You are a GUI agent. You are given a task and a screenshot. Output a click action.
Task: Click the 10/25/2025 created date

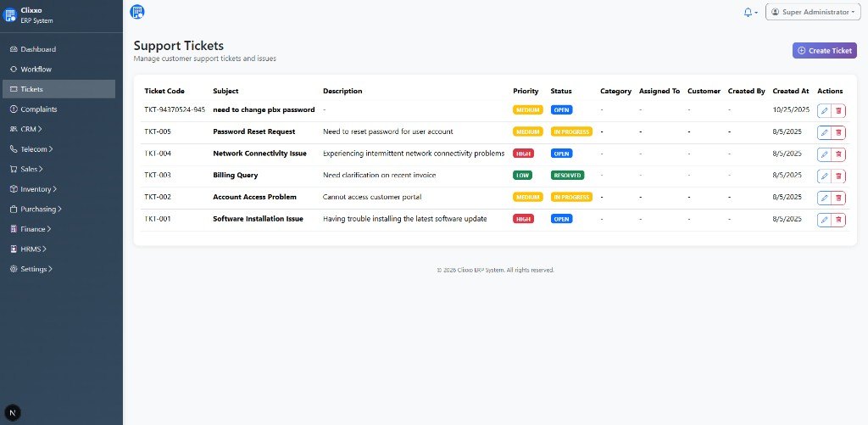point(791,109)
